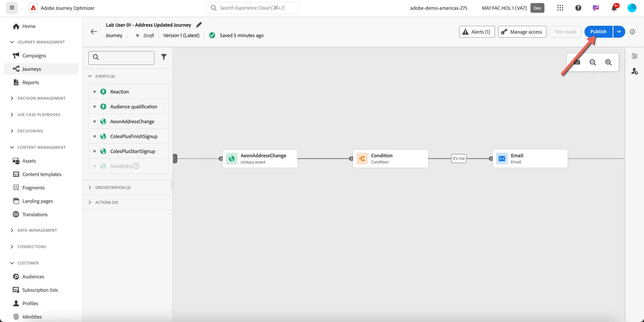Screen dimensions: 644x322
Task: Select the Reaction event in palette
Action: pos(129,92)
